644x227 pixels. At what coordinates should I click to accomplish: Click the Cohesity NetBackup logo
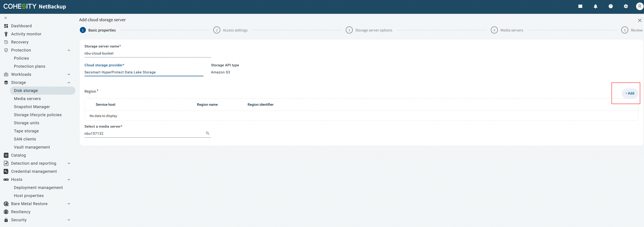(x=35, y=7)
